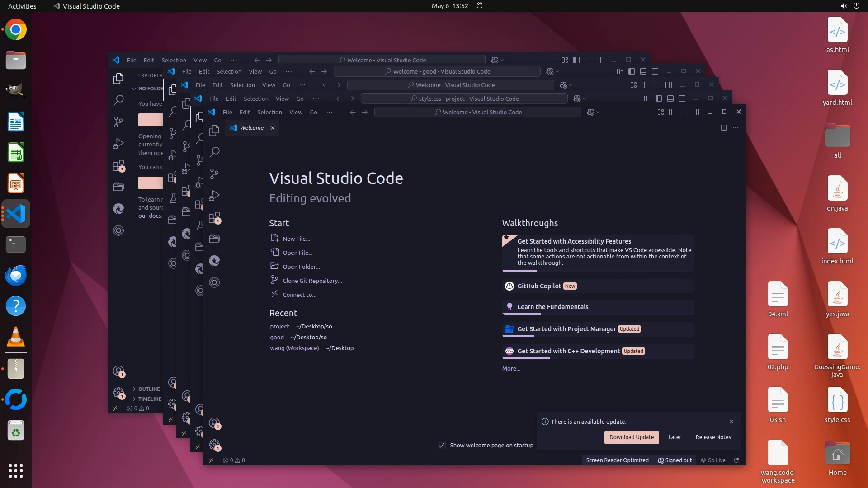Expand the TIMELINE section in back window

[150, 399]
